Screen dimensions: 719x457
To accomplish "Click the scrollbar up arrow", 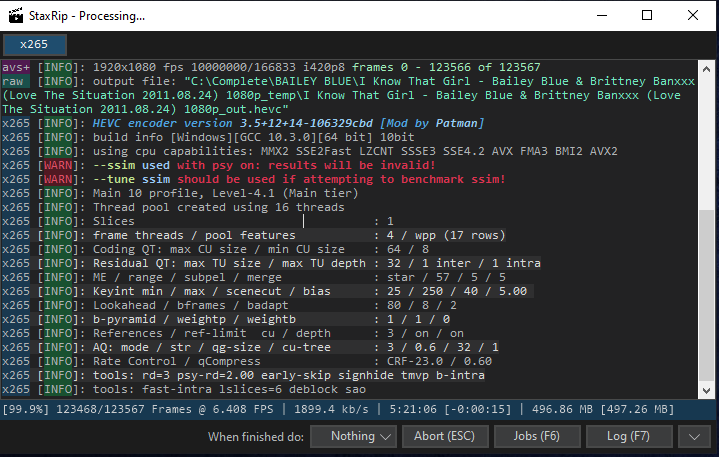I will click(x=706, y=70).
